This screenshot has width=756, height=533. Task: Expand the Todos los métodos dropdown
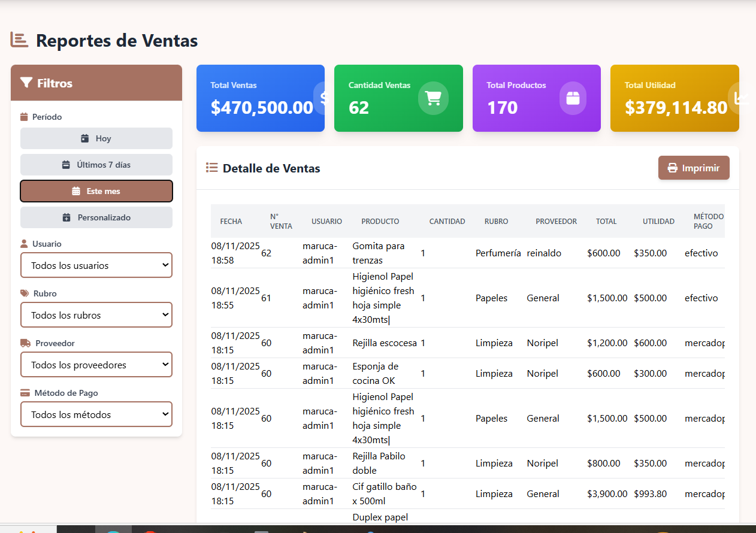tap(96, 414)
